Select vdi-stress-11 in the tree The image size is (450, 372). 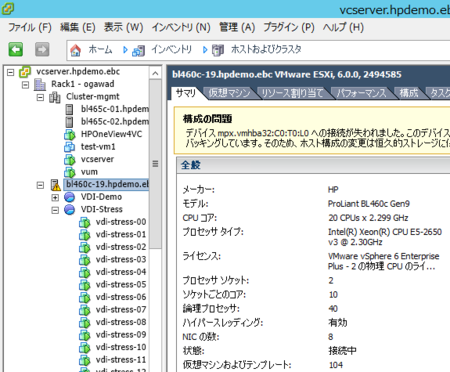click(x=121, y=360)
